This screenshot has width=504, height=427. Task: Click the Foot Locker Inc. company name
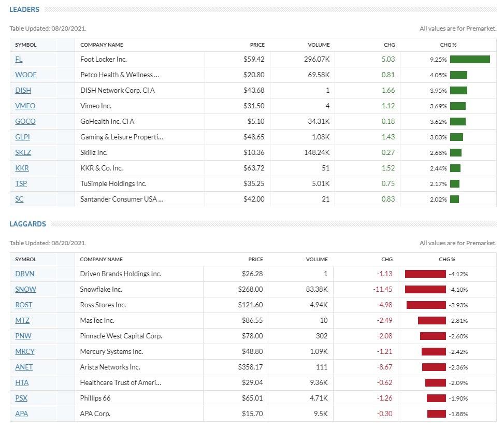[104, 60]
